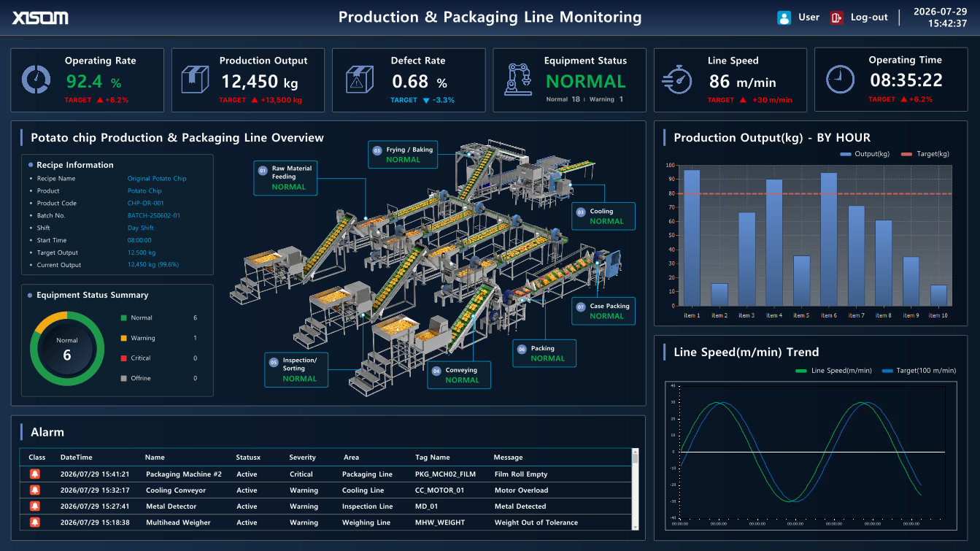Click the 'Weight Out of Tolerance' message
Image resolution: width=980 pixels, height=551 pixels.
[536, 523]
